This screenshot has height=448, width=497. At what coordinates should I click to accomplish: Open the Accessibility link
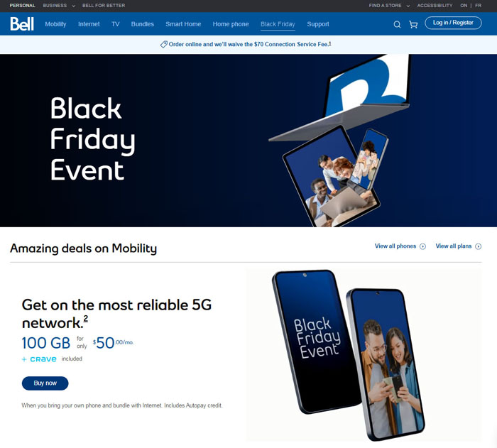pyautogui.click(x=435, y=6)
